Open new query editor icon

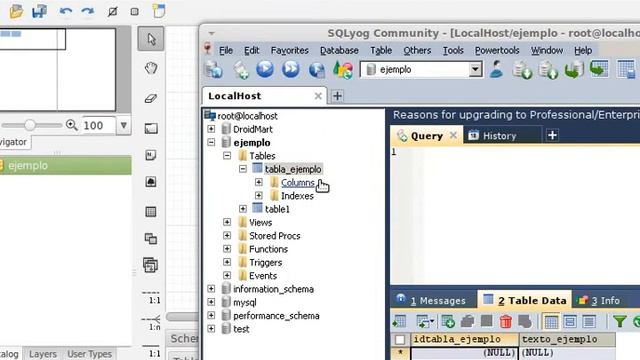(x=241, y=69)
